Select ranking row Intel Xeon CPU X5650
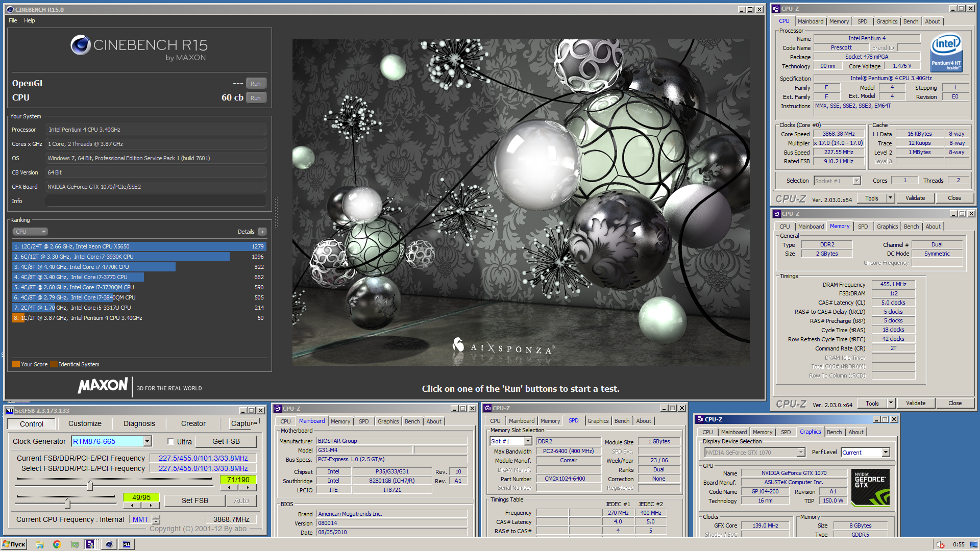 pyautogui.click(x=139, y=246)
